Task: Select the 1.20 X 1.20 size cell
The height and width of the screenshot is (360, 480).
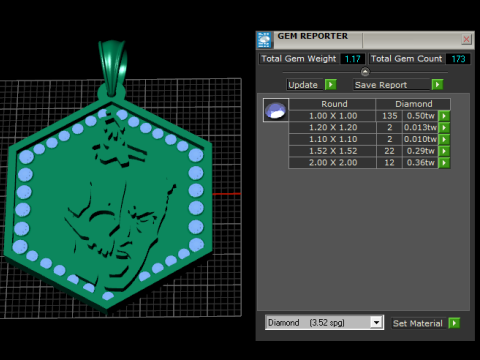Action: click(333, 128)
